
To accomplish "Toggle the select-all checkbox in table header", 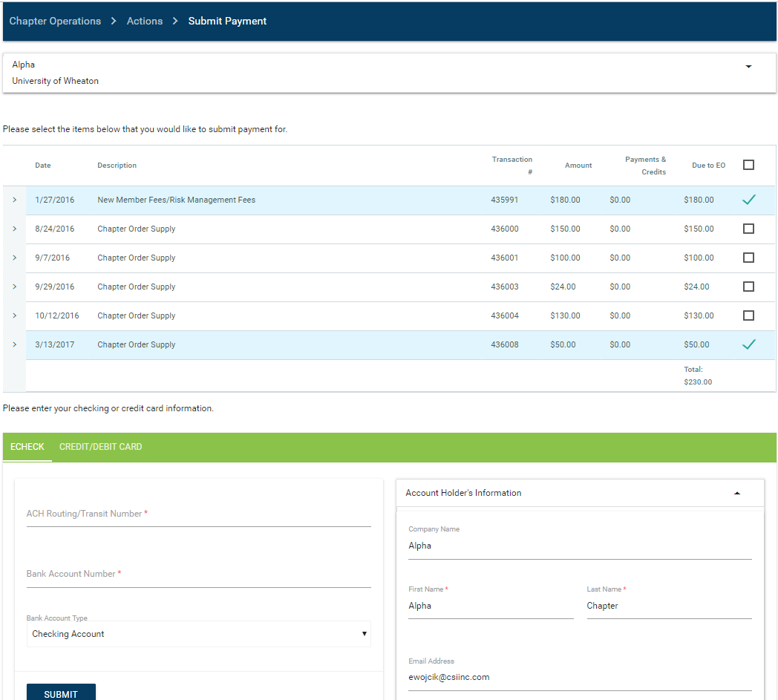I will click(748, 165).
